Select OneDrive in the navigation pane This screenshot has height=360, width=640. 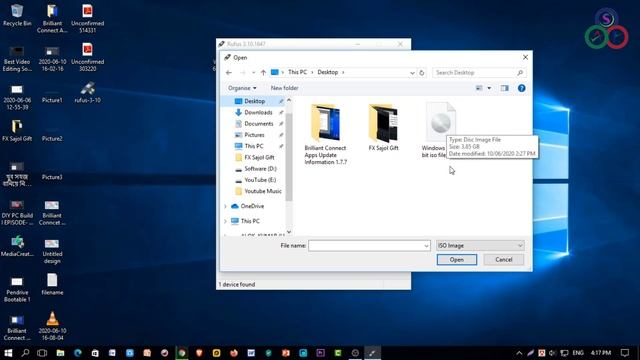click(252, 207)
